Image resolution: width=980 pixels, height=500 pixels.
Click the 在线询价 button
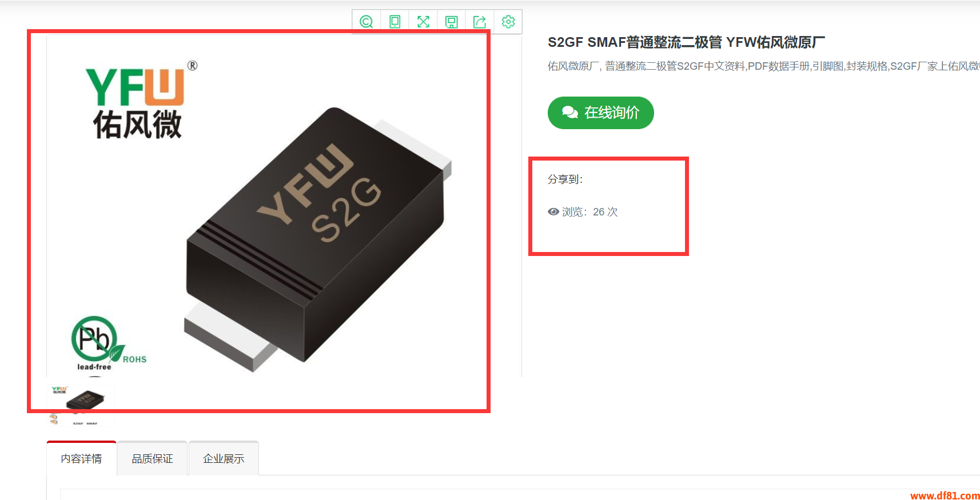click(601, 113)
